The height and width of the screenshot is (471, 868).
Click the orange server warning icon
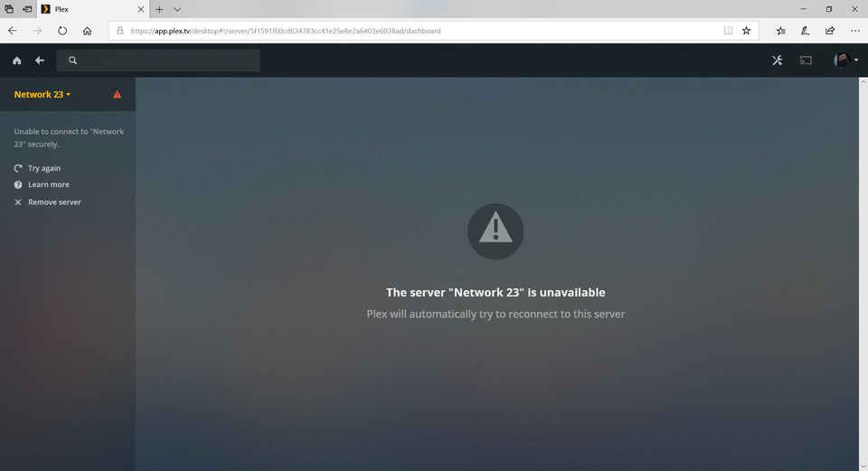(117, 95)
